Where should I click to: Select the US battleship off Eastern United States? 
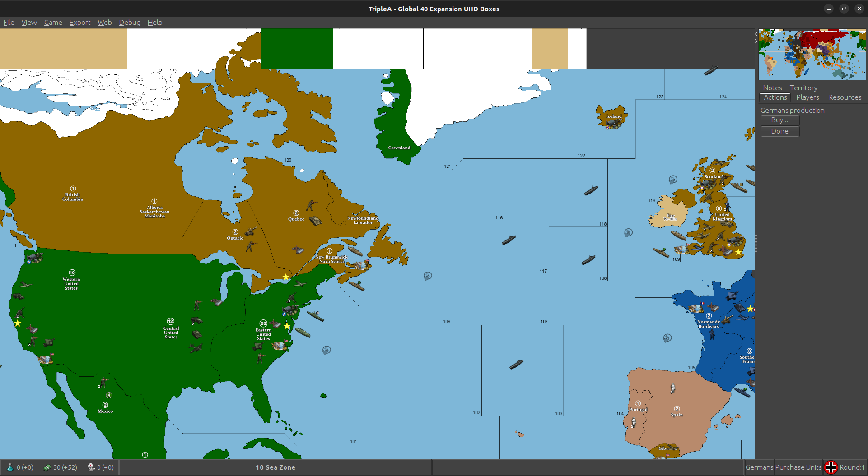(315, 316)
